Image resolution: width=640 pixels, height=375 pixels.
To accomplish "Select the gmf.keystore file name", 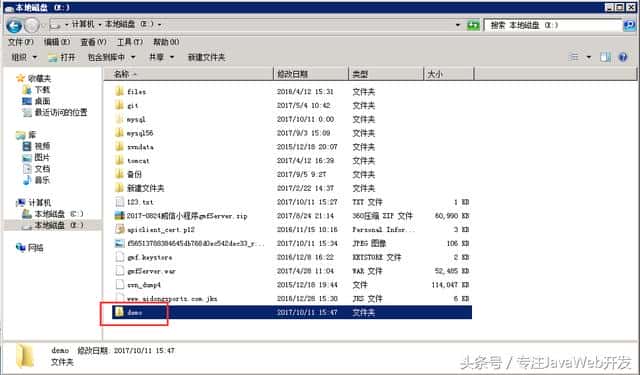I will 149,257.
